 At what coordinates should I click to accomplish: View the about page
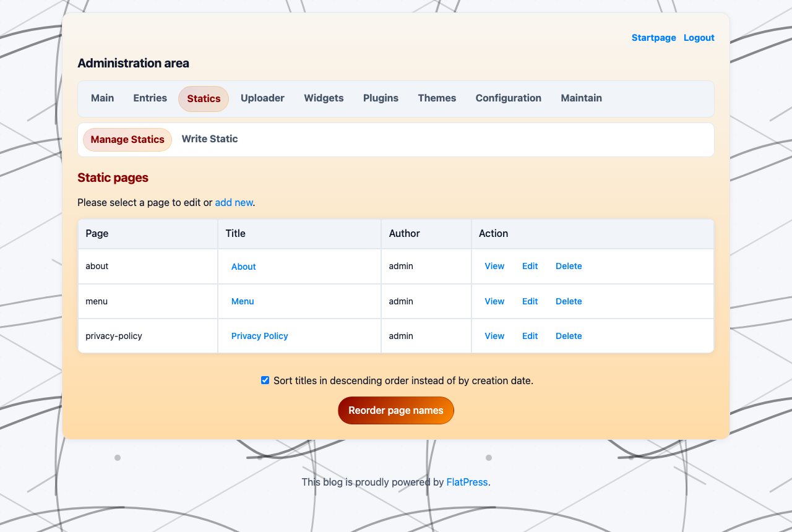tap(494, 266)
